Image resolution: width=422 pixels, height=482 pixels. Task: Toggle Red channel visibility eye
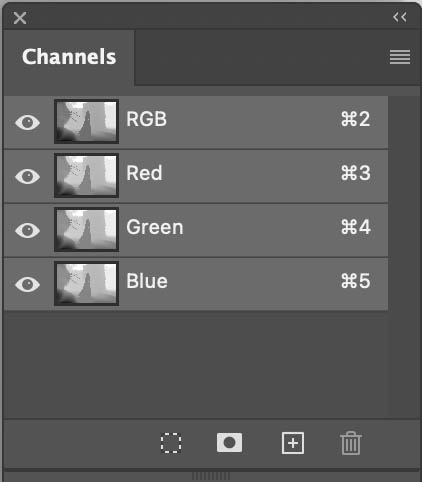[28, 176]
